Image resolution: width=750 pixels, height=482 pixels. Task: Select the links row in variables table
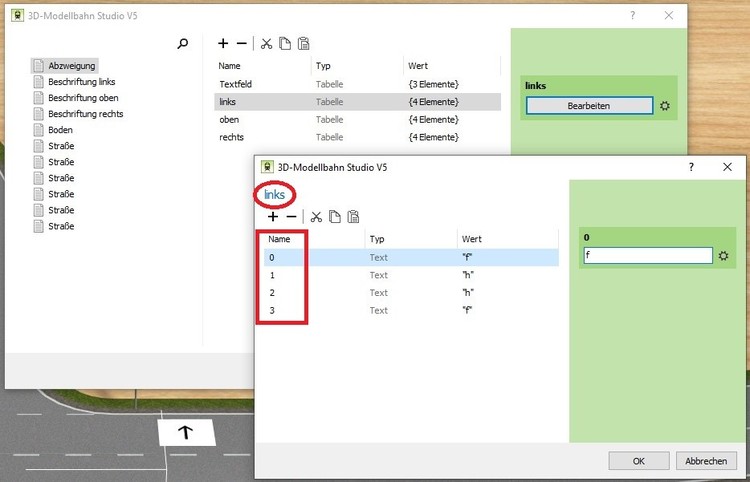tap(357, 102)
